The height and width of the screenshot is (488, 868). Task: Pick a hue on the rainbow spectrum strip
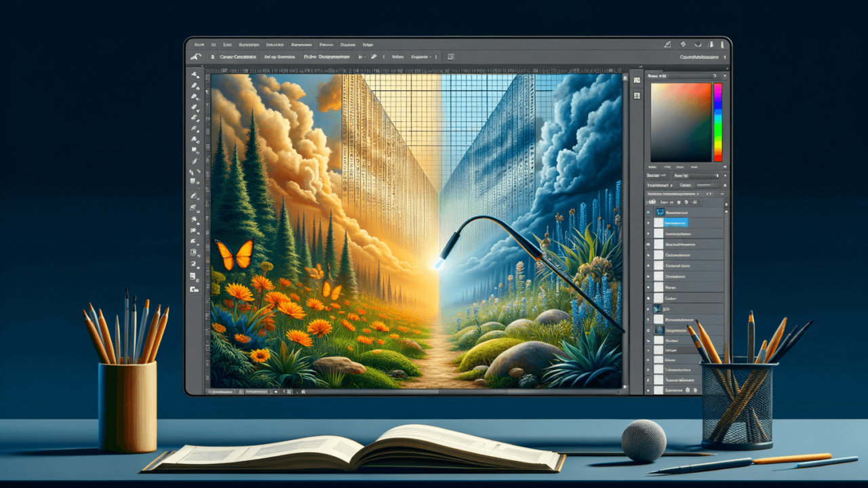pos(717,122)
